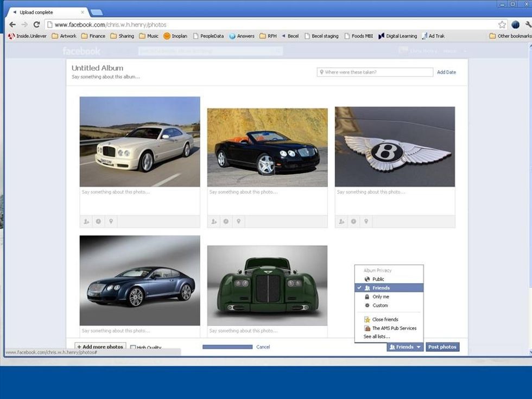Screen dimensions: 532x399
Task: Open Music bookmarks folder
Action: click(149, 36)
